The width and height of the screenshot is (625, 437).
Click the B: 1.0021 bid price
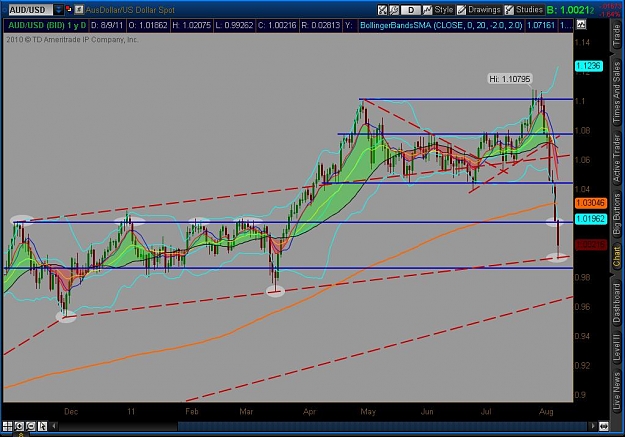tap(570, 10)
